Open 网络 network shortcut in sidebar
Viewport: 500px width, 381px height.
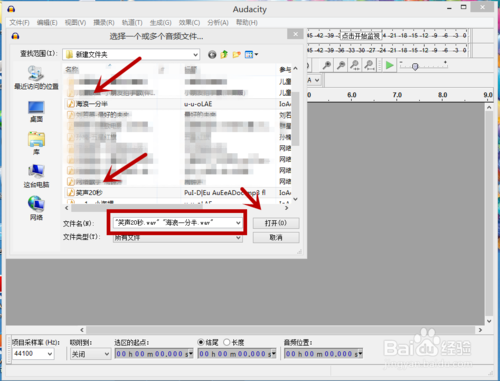click(x=36, y=208)
